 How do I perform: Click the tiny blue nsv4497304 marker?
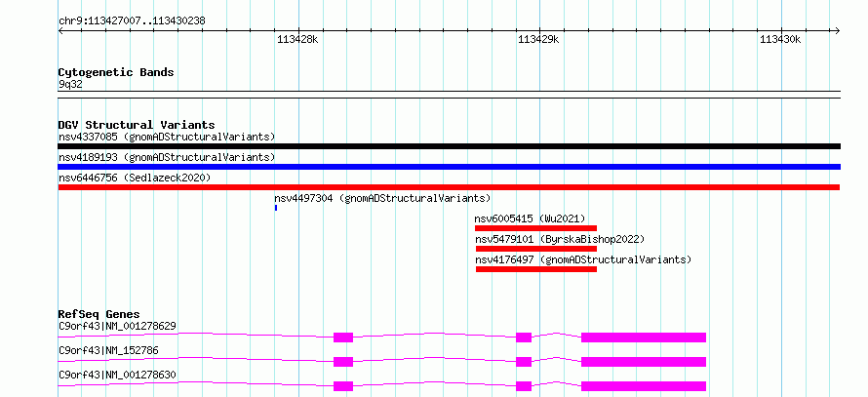pos(276,208)
